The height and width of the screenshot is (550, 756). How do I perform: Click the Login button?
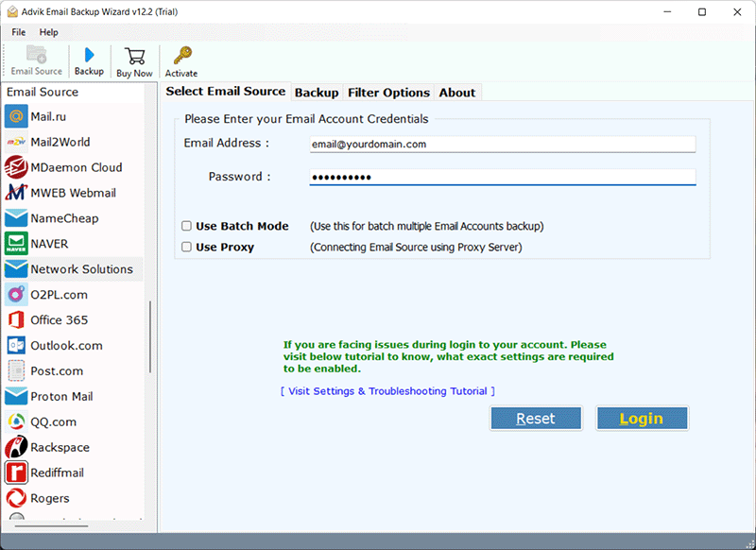[642, 418]
